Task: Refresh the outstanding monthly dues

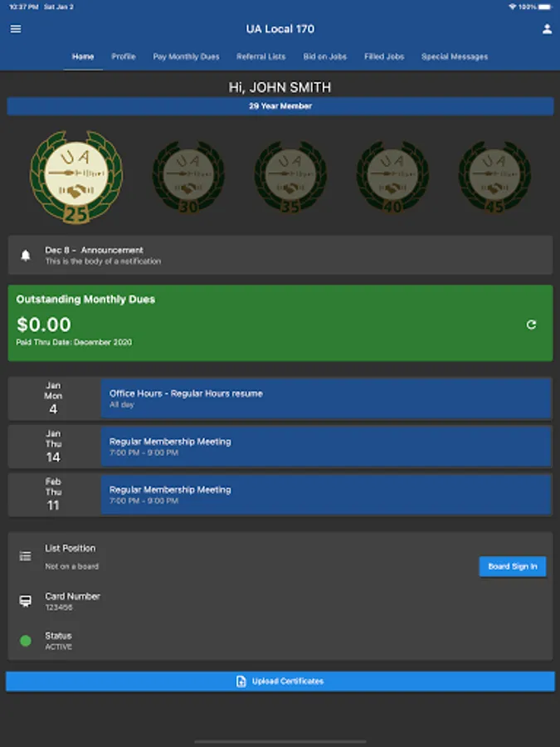Action: [532, 325]
